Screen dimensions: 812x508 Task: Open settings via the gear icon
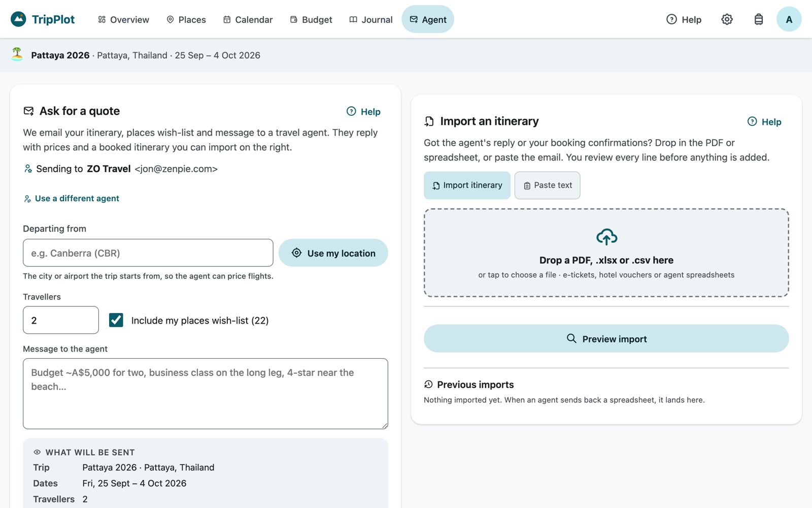coord(727,19)
